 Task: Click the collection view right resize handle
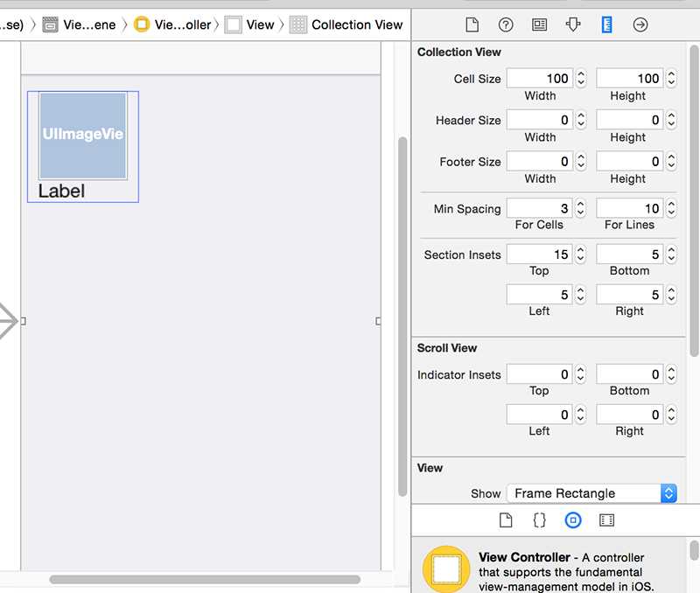point(378,321)
